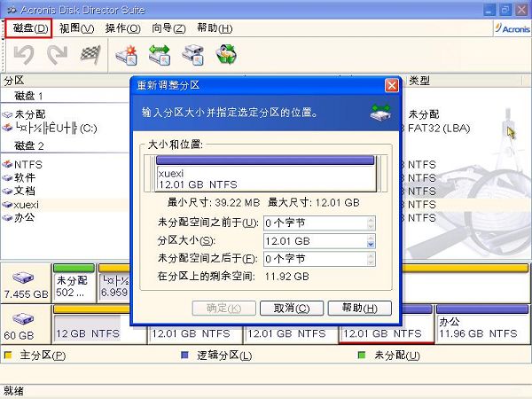The height and width of the screenshot is (399, 532).
Task: Click spinner arrows of 分区大小 field
Action: pyautogui.click(x=371, y=241)
